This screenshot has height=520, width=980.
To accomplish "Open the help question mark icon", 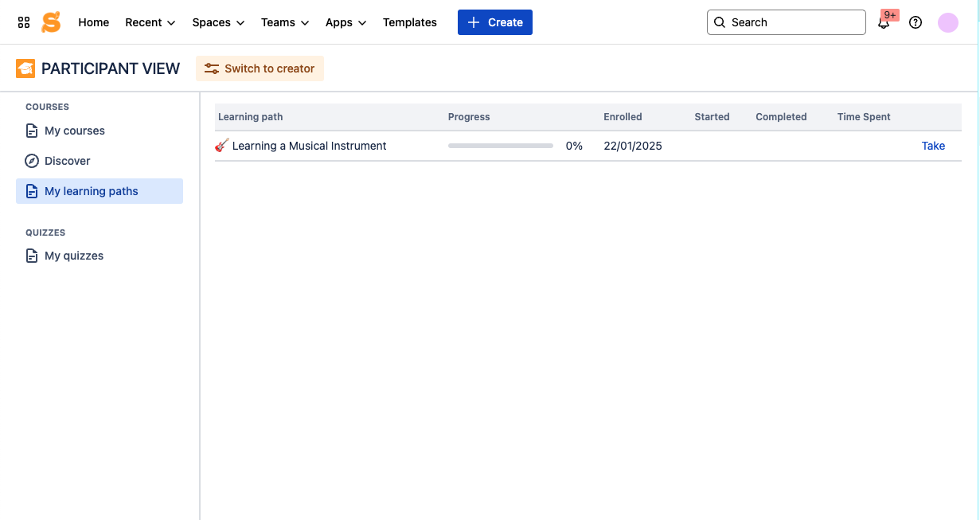I will coord(916,22).
